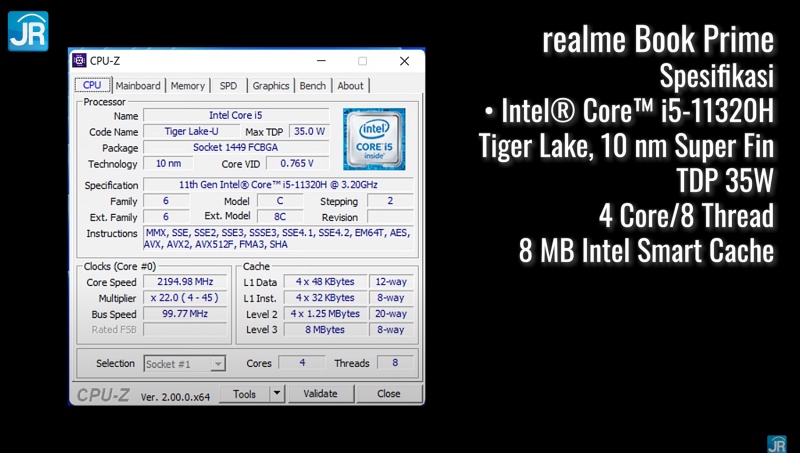
Task: Click the Multiplier value 'x 22.0 ( 4 - 45 )'
Action: click(185, 297)
